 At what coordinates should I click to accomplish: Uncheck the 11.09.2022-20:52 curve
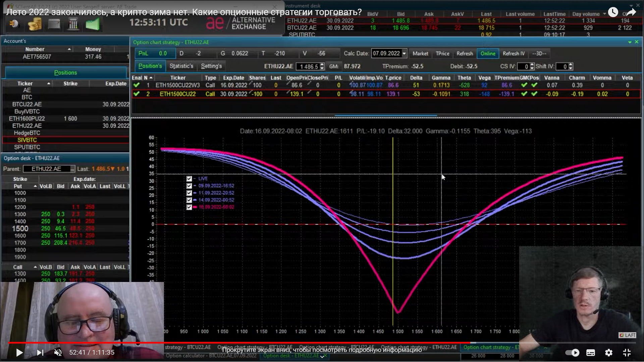(x=189, y=193)
